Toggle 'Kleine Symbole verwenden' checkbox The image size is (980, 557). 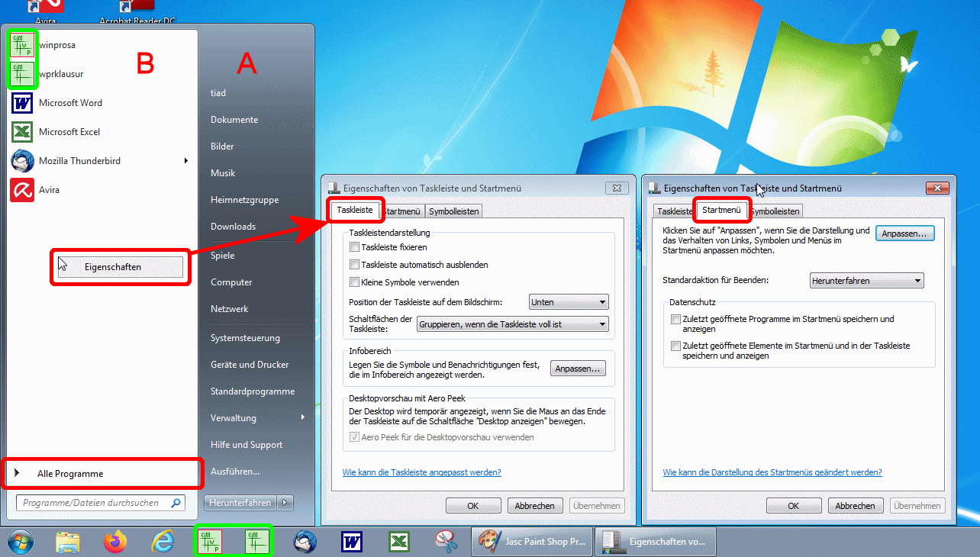pos(354,282)
